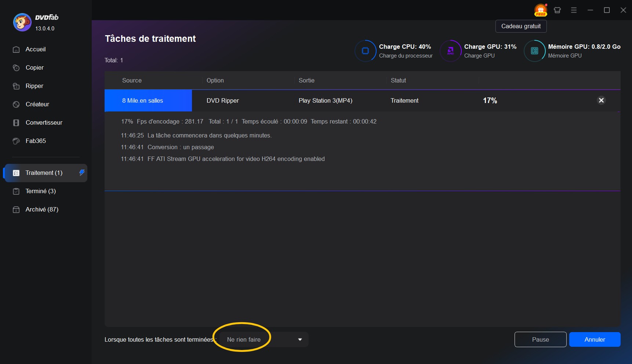Cancel the '8 Mile en salles' task via its X

click(x=601, y=100)
